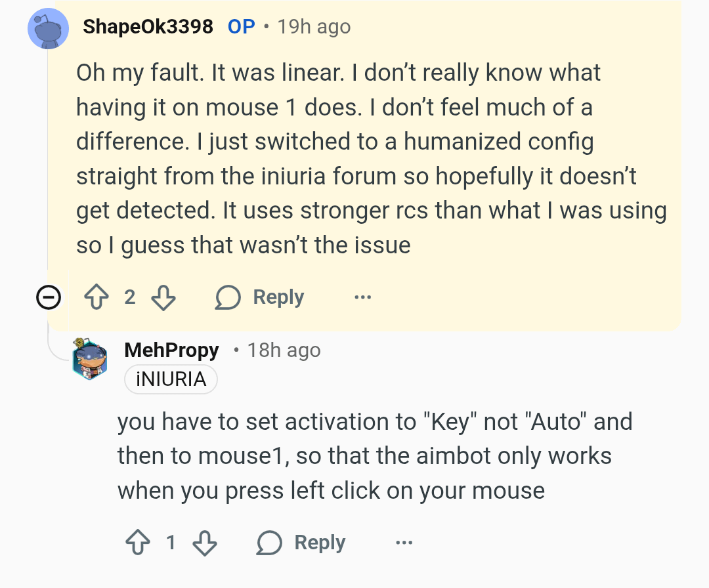Click Reply text under ShapeOk3398's comment

click(x=278, y=297)
